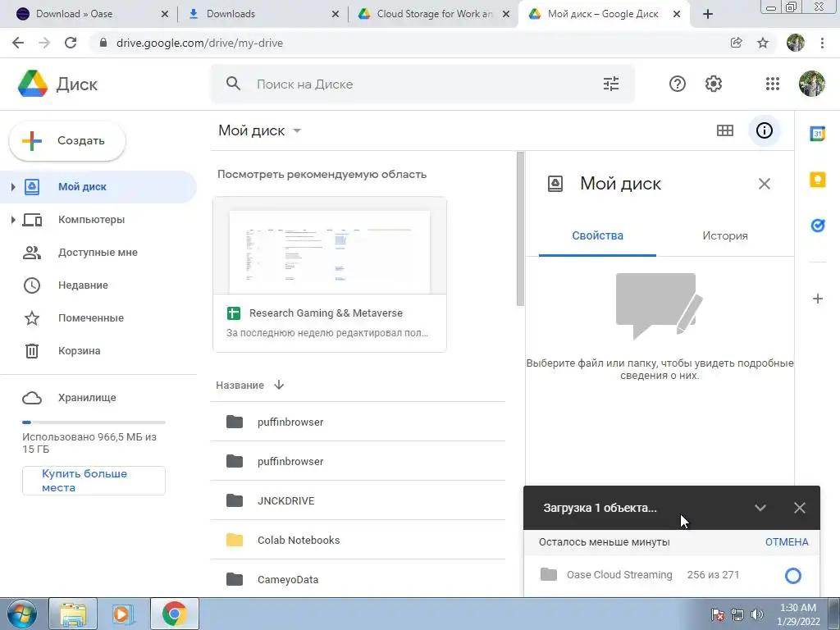The image size is (840, 630).
Task: Open the Создать new button
Action: coord(67,141)
